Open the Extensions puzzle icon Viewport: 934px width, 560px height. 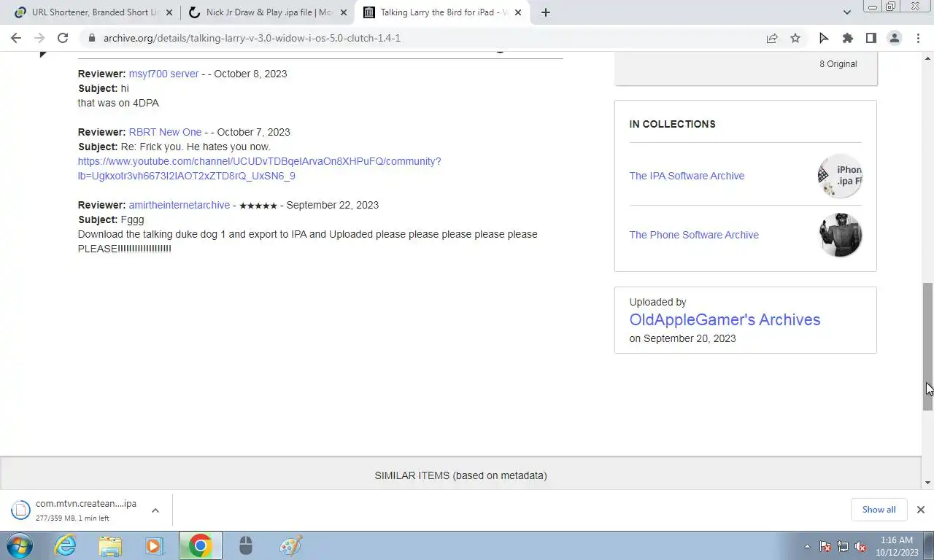click(x=847, y=38)
